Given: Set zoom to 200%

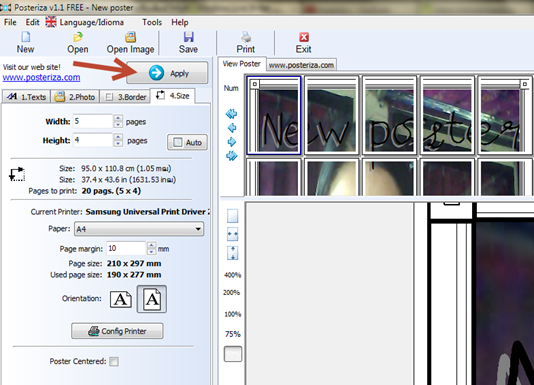Looking at the screenshot, I should click(232, 292).
